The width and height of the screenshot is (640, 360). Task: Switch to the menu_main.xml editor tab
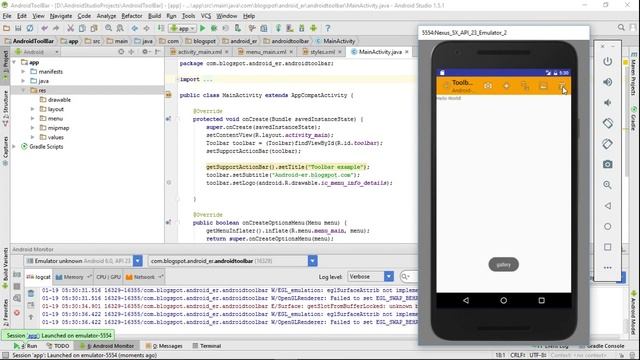point(265,52)
